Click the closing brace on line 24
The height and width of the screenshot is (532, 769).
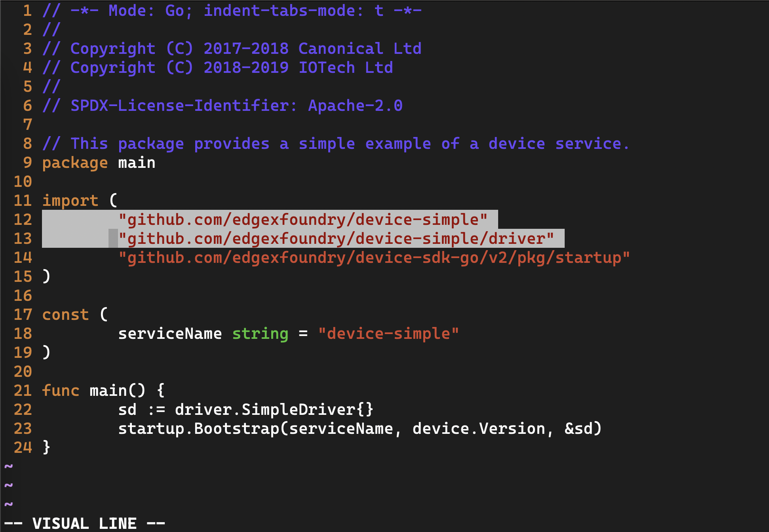46,448
